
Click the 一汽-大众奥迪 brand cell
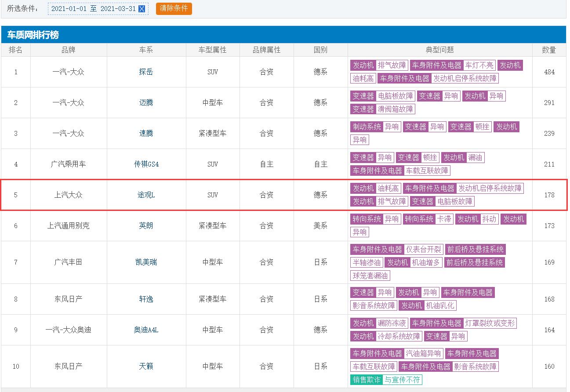[x=69, y=330]
